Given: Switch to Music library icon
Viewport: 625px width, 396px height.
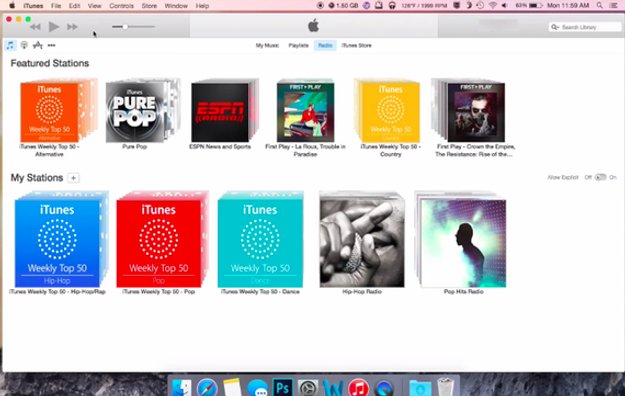Looking at the screenshot, I should pos(10,45).
